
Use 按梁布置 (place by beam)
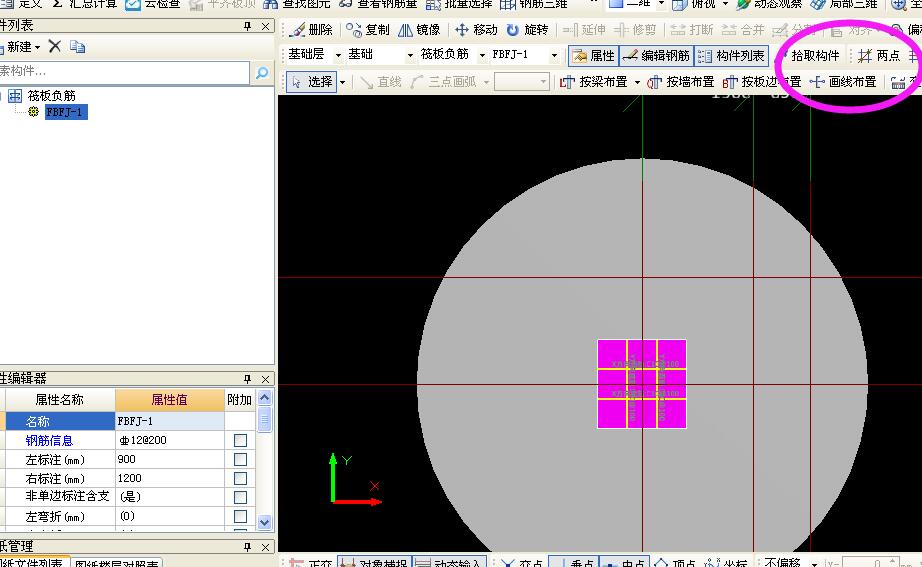(594, 82)
